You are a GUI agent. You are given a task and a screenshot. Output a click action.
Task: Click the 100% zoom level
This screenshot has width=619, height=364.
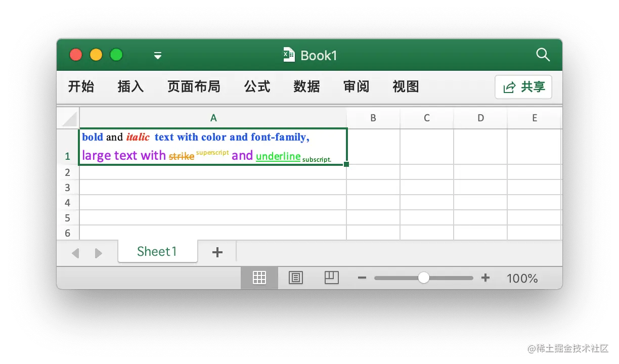522,278
